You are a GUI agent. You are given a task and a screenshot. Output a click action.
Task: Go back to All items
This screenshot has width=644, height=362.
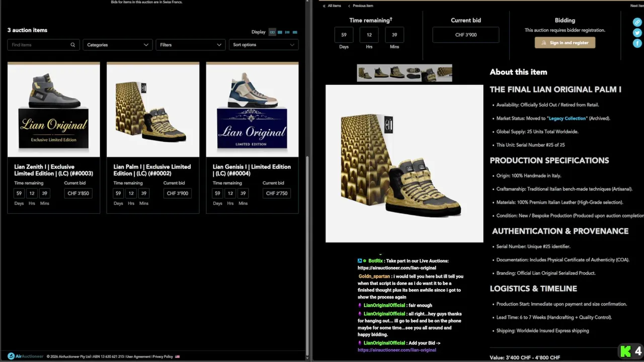[x=334, y=6]
